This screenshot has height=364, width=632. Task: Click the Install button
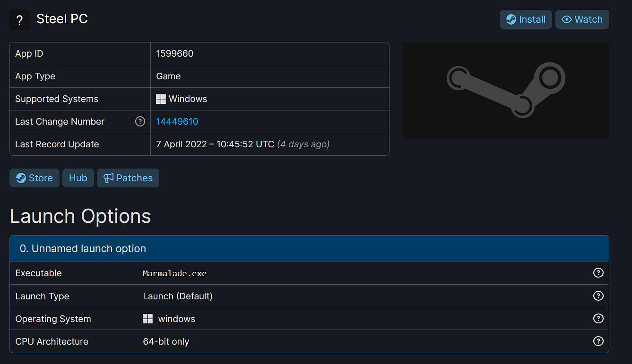[x=526, y=19]
